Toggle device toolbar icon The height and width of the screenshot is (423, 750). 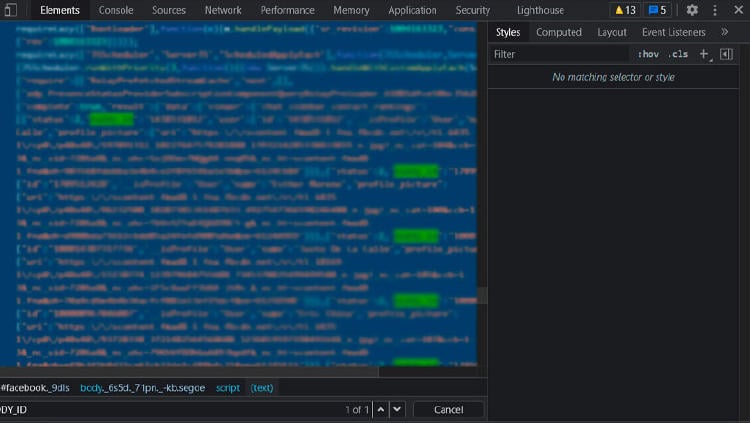10,10
